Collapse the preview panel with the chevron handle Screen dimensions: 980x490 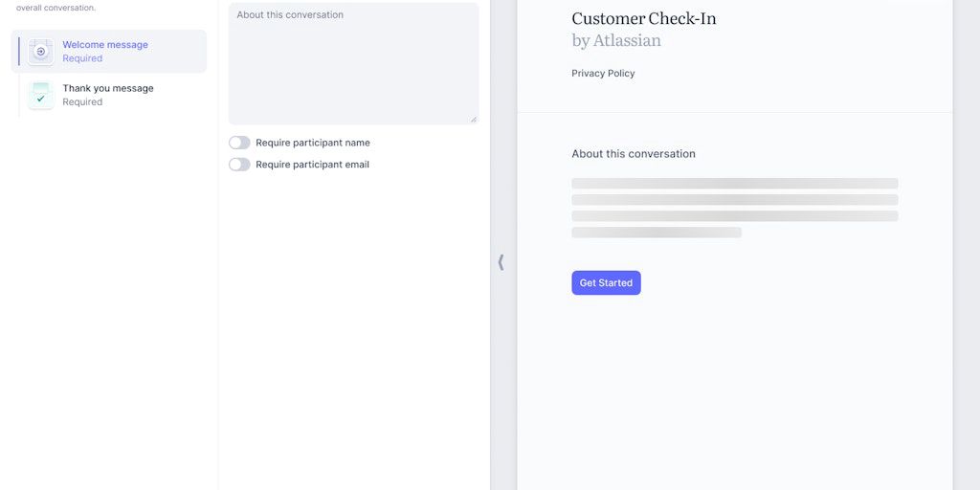pos(501,262)
